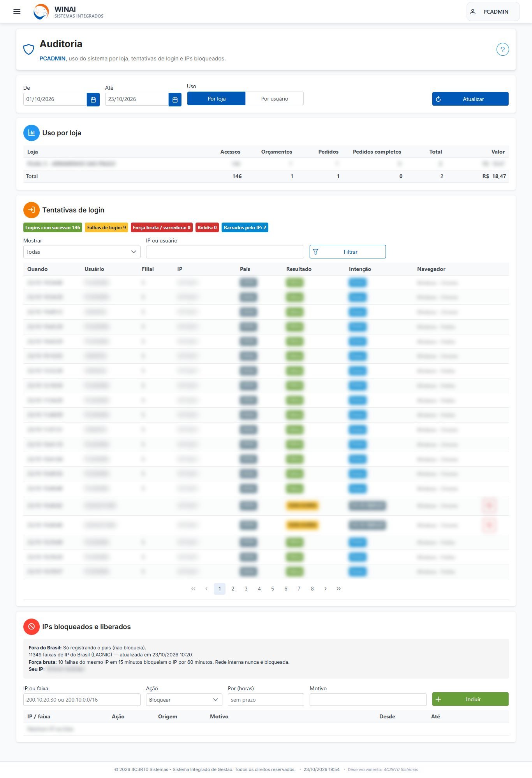Click the Quando column header
This screenshot has height=778, width=532.
tap(37, 269)
